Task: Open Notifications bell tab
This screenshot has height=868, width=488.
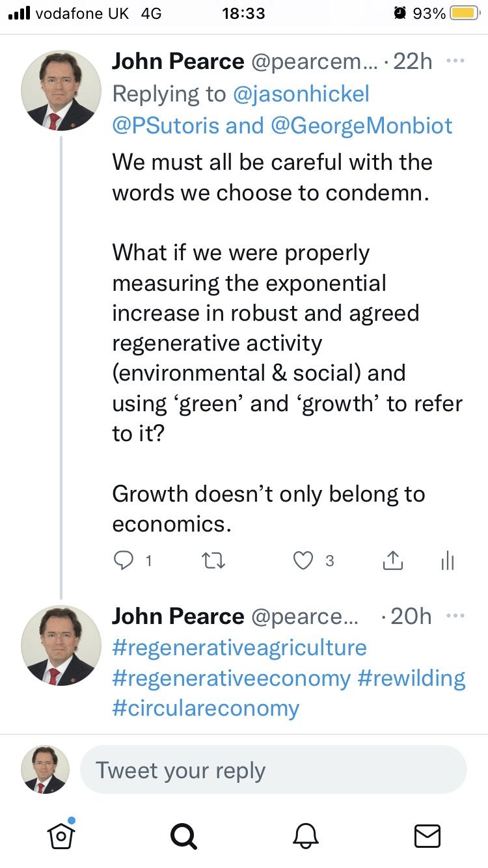Action: tap(305, 835)
